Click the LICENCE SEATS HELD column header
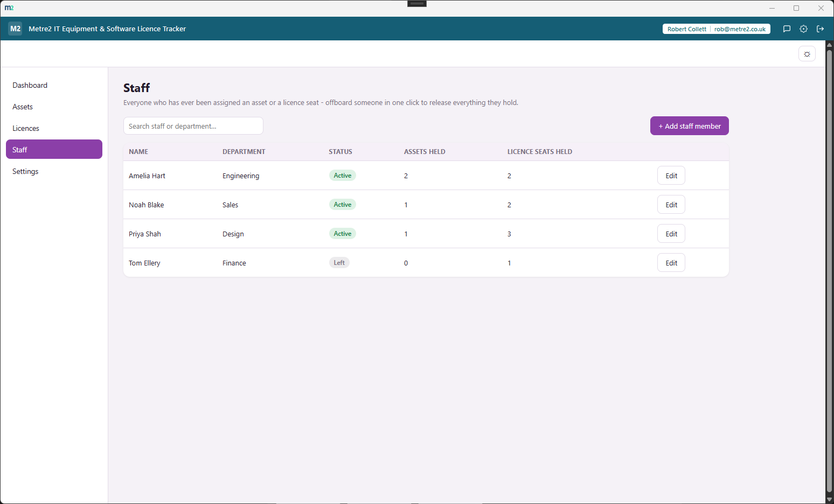 click(x=540, y=152)
